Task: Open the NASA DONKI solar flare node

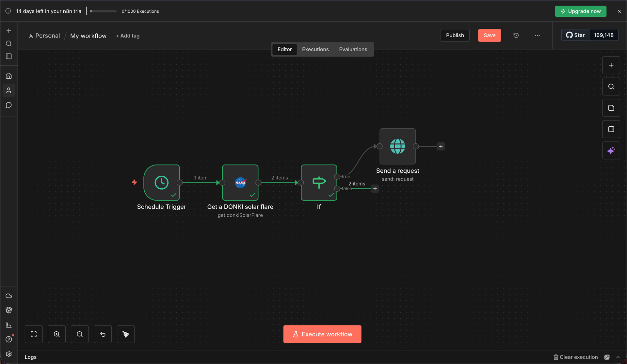Action: 240,182
